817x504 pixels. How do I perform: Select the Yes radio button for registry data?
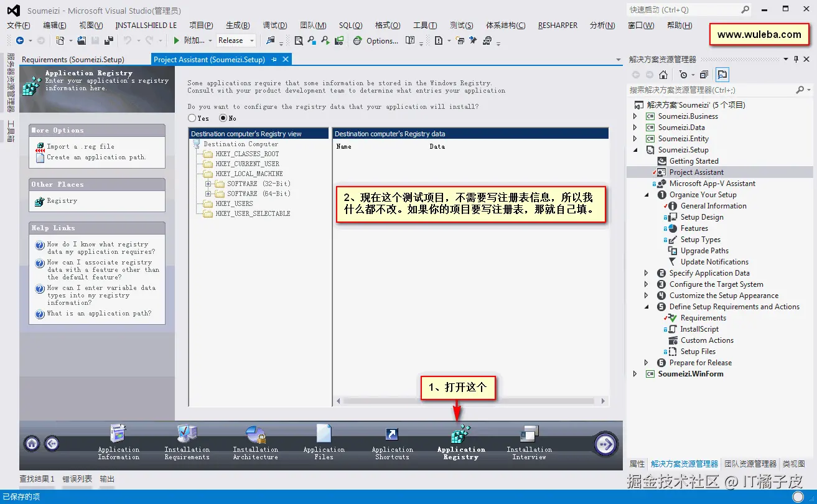(192, 118)
